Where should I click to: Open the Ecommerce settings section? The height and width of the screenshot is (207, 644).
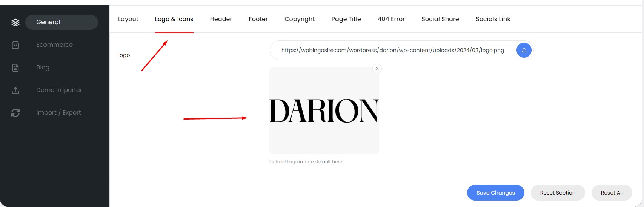click(54, 45)
